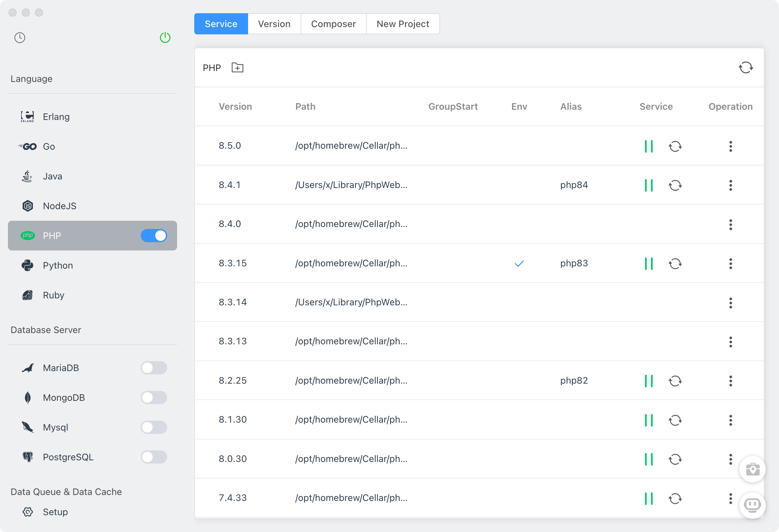This screenshot has height=532, width=779.
Task: Select the Ruby language icon
Action: (x=27, y=295)
